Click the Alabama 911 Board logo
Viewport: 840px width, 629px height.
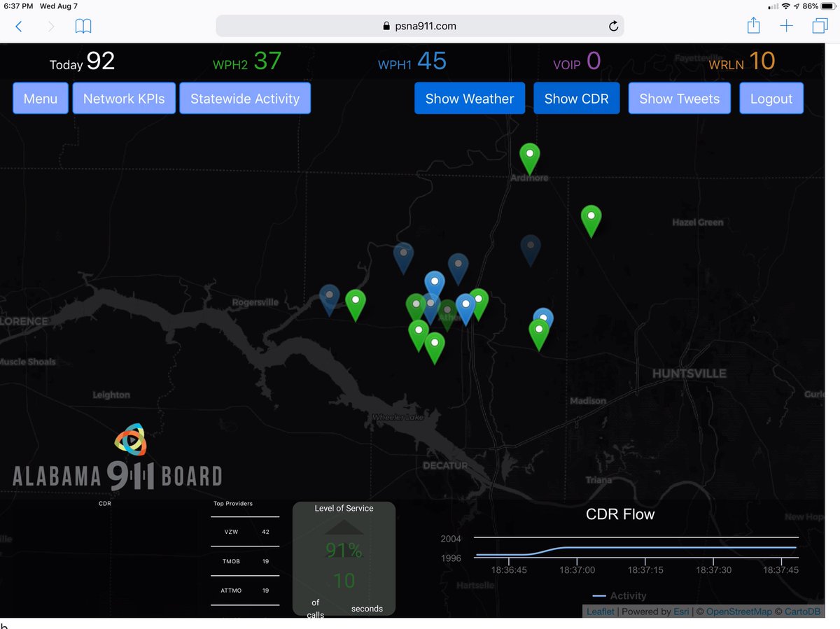pyautogui.click(x=118, y=456)
